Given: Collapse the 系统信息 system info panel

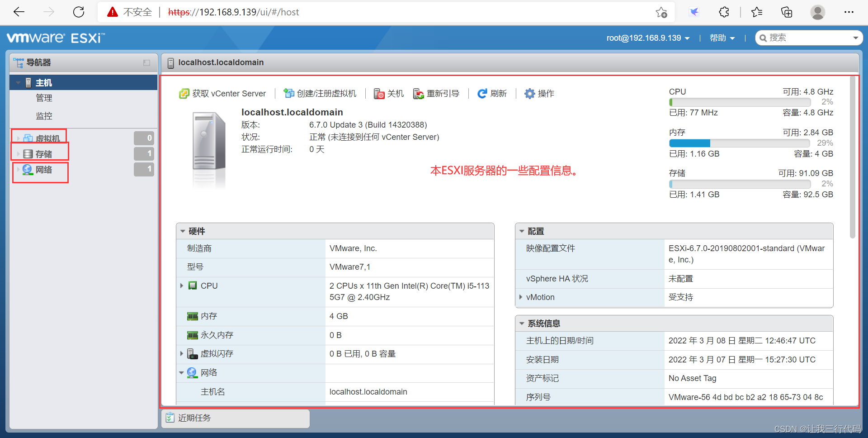Looking at the screenshot, I should 522,324.
